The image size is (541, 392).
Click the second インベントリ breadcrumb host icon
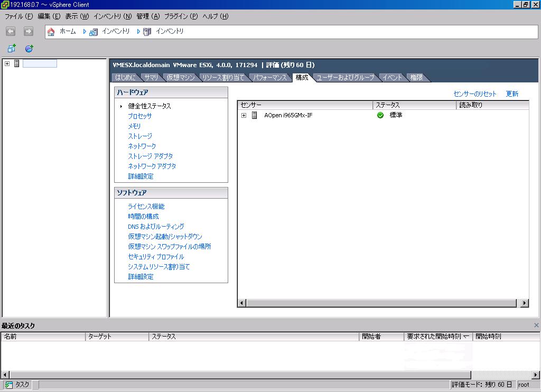pos(147,32)
